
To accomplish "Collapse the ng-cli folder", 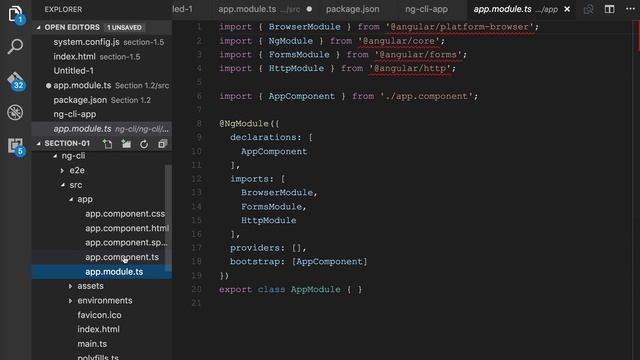I will pos(55,156).
